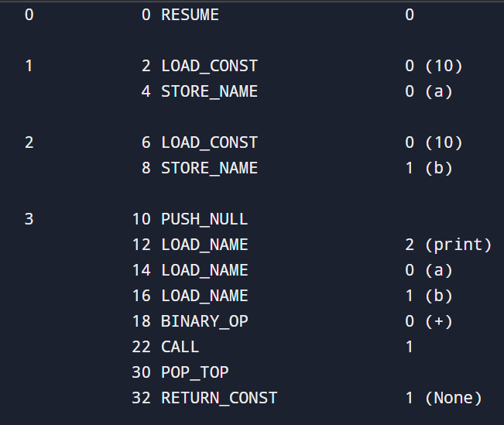Viewport: 504px width, 425px height.
Task: Click the POP_TOP opcode
Action: click(x=195, y=372)
